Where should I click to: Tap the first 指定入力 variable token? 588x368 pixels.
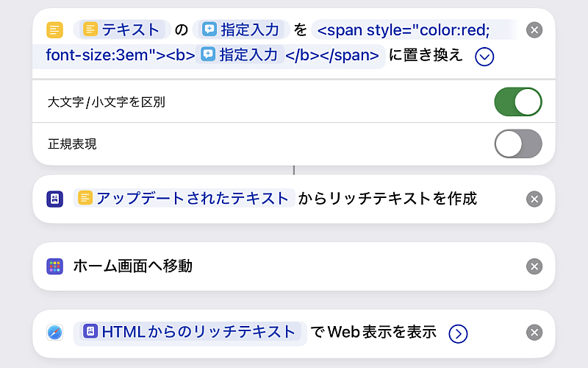point(241,30)
